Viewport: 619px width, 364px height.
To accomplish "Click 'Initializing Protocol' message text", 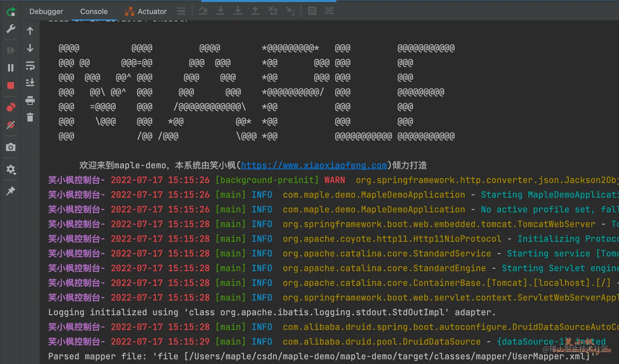I will pos(568,239).
